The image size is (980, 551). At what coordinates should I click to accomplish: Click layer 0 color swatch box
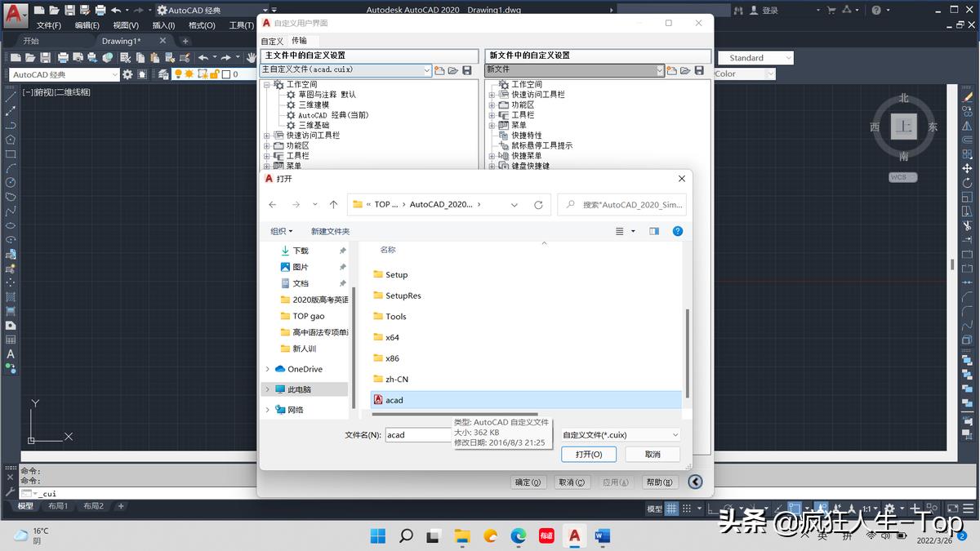click(226, 74)
